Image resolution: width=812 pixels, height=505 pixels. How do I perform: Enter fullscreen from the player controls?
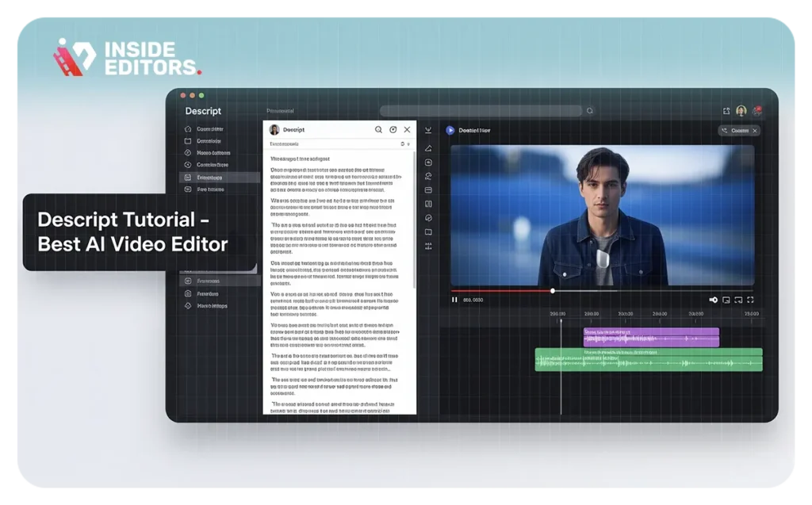click(750, 300)
